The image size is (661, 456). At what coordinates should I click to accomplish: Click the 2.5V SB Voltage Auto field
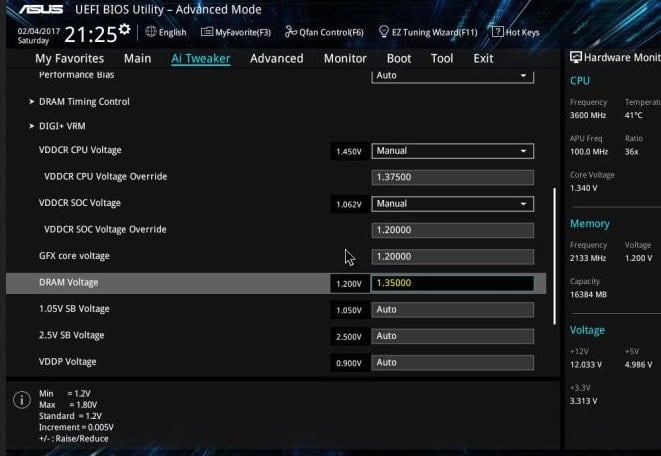(452, 336)
